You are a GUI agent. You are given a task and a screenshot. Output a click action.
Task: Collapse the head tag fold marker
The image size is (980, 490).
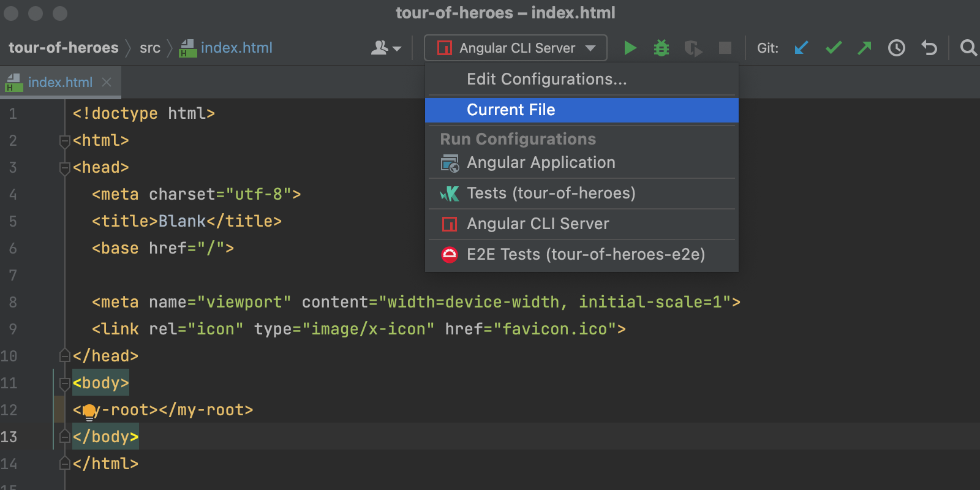[x=64, y=168]
